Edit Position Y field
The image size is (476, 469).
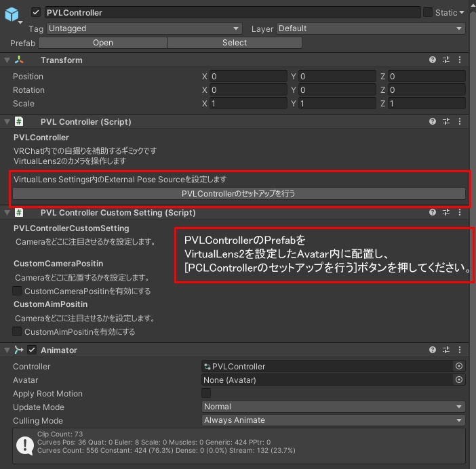337,76
